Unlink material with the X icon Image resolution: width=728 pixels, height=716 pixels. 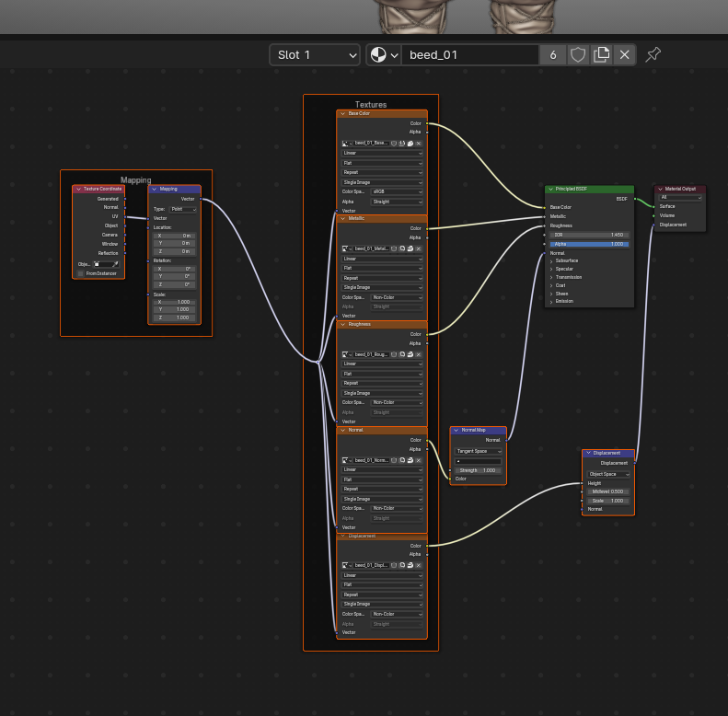click(625, 55)
